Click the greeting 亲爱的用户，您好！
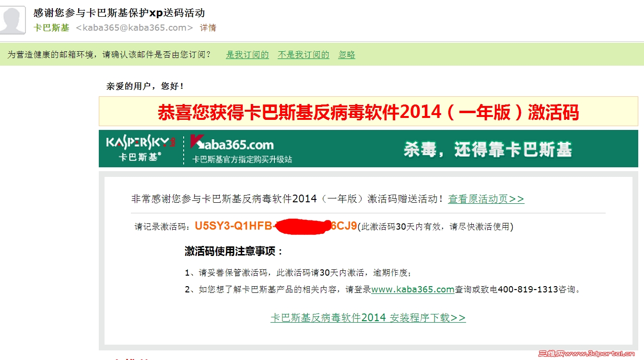This screenshot has height=360, width=644. pyautogui.click(x=145, y=86)
